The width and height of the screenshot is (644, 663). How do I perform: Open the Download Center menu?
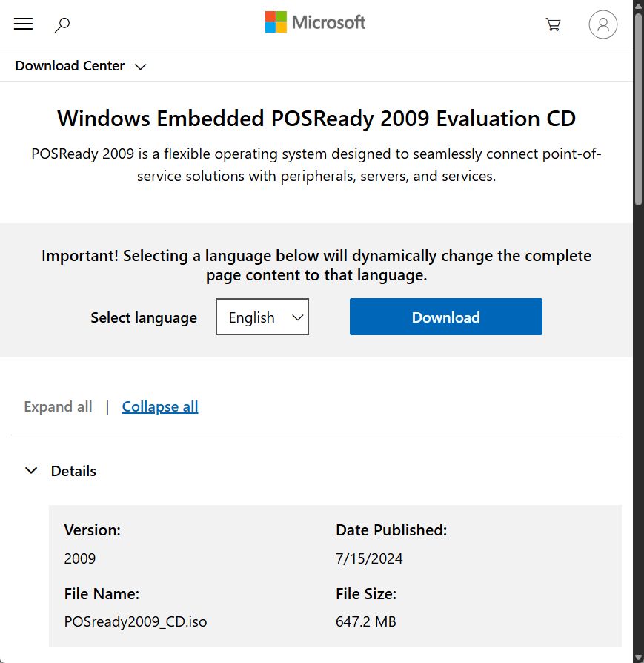click(x=69, y=65)
